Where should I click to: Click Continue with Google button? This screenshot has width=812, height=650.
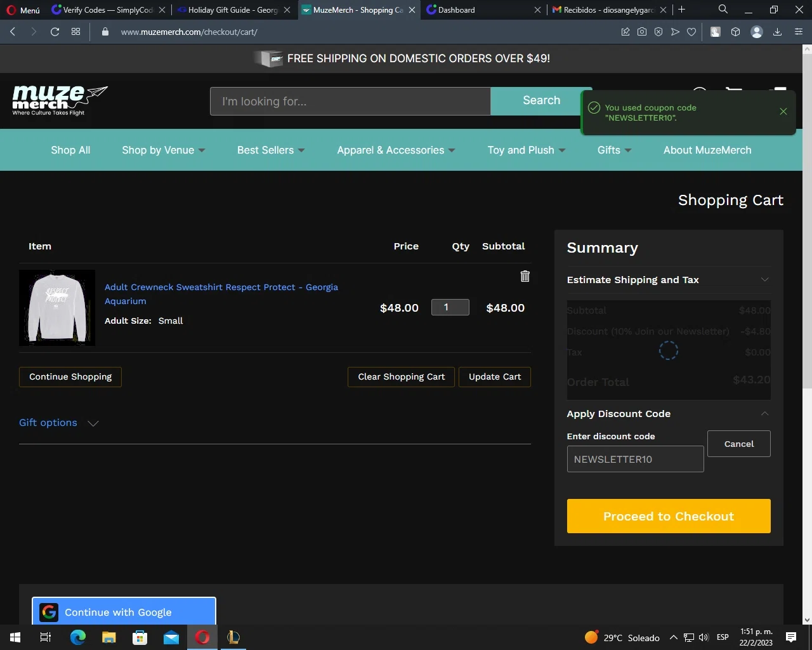point(124,612)
